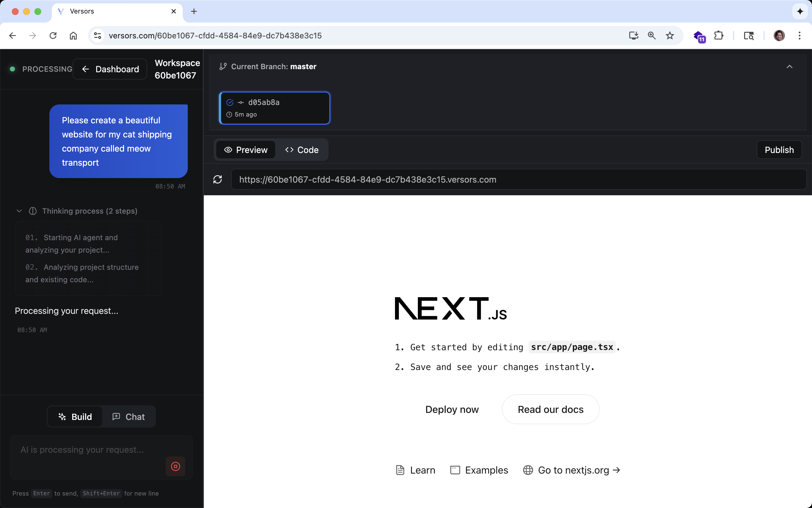The width and height of the screenshot is (812, 508).
Task: Go to nextjs.org link
Action: tap(572, 470)
